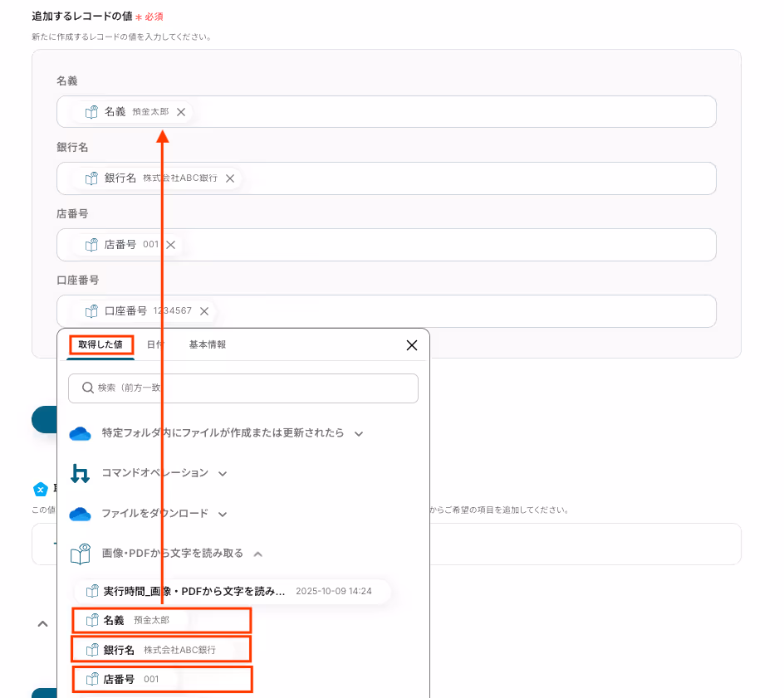This screenshot has height=698, width=784.
Task: Remove the 口座番号 1234567 tag
Action: pyautogui.click(x=204, y=311)
